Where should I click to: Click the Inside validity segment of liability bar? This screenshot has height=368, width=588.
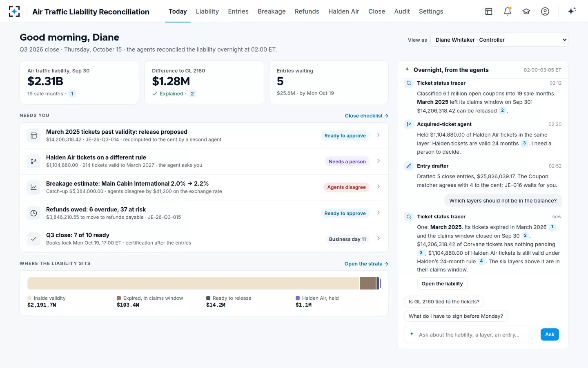(193, 283)
